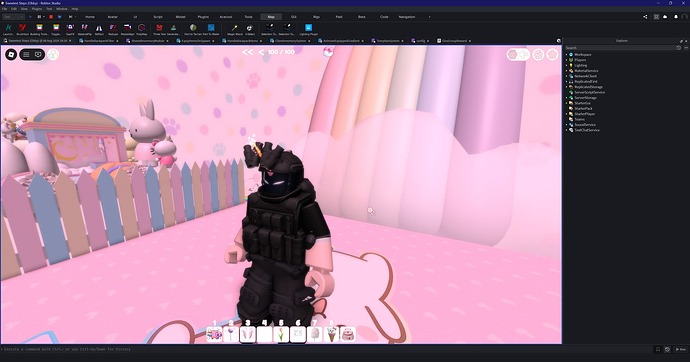Select the Magic Wand tool

[235, 29]
